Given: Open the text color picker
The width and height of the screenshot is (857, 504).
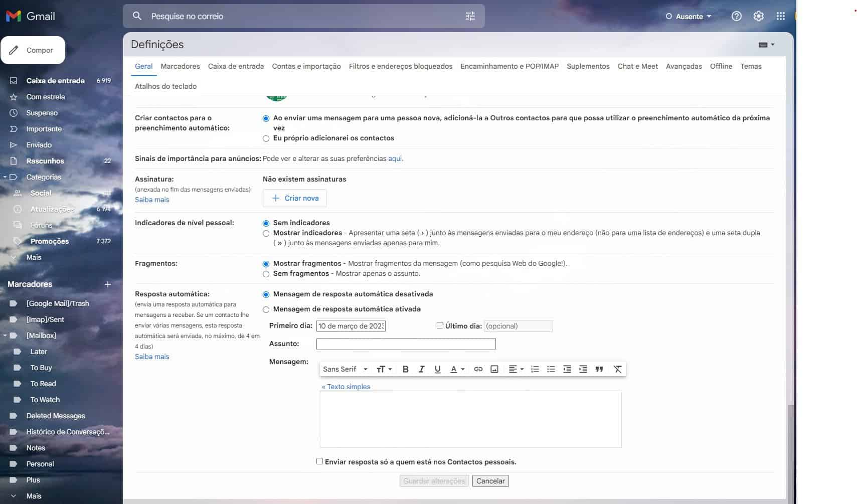Looking at the screenshot, I should click(457, 369).
